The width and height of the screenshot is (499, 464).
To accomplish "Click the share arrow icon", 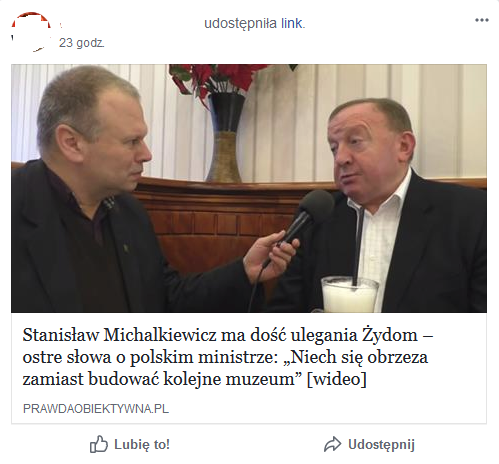I will [332, 444].
